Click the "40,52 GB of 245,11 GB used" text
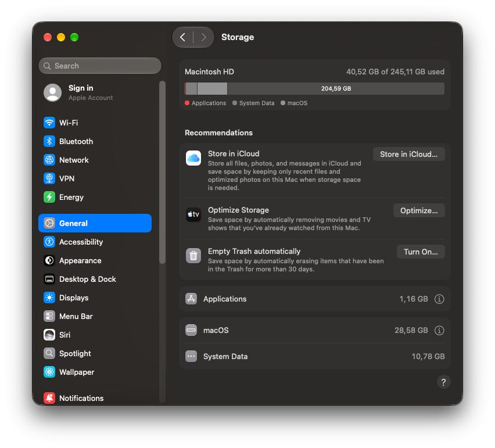 (x=395, y=71)
